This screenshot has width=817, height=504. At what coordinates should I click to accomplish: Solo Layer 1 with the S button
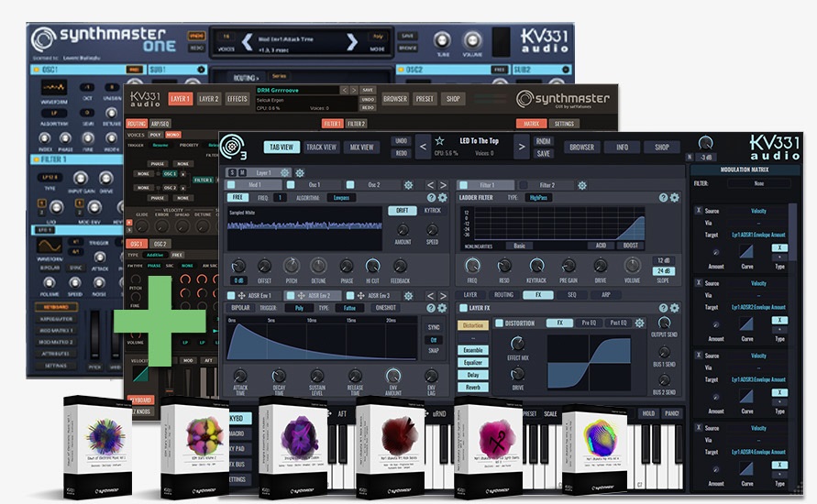click(232, 172)
